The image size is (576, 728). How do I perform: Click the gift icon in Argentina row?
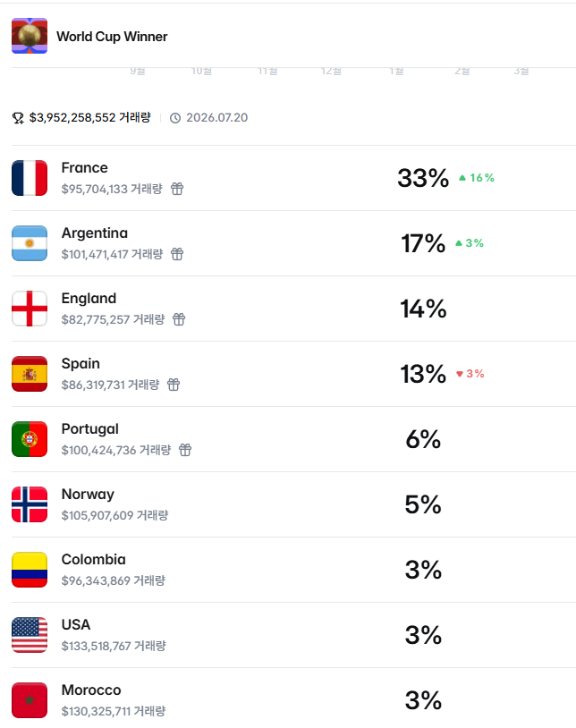[x=177, y=254]
